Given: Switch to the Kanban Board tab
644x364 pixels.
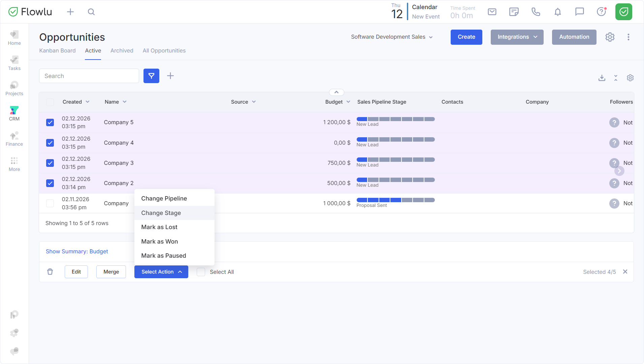Looking at the screenshot, I should coord(57,50).
